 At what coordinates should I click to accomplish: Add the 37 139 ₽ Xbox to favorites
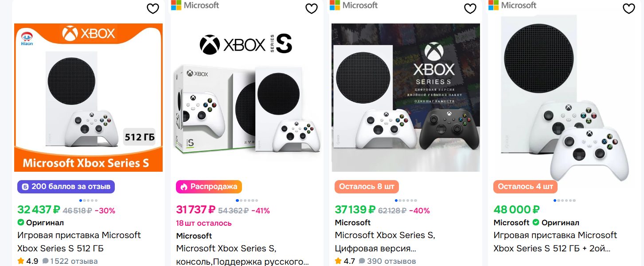point(470,8)
